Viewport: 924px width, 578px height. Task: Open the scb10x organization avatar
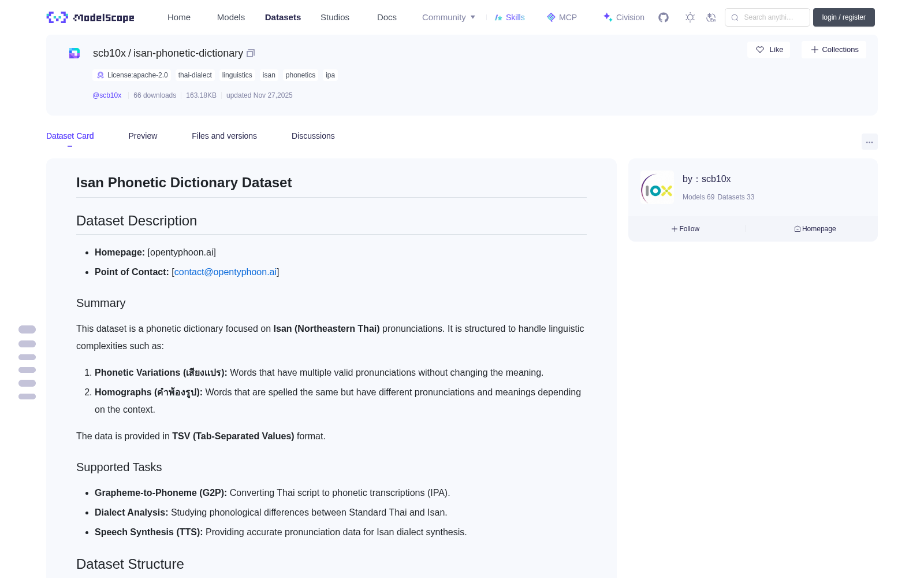[x=657, y=187]
